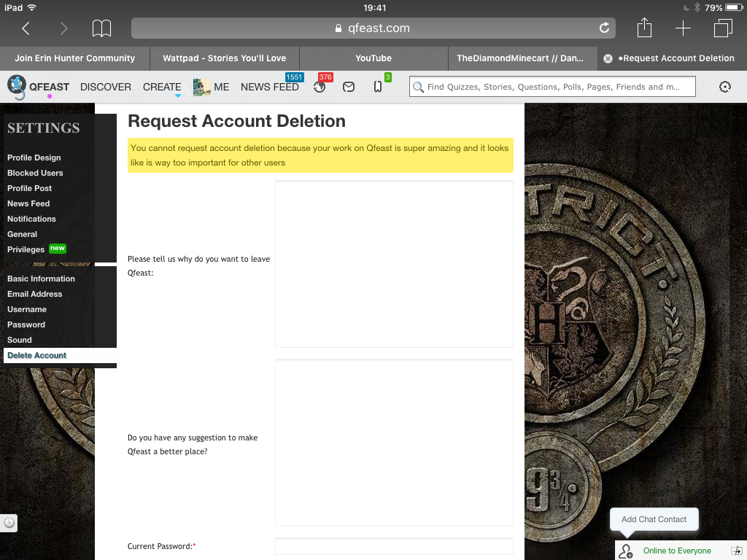Click the SETTINGS sidebar heading
Image resolution: width=747 pixels, height=560 pixels.
click(x=43, y=128)
